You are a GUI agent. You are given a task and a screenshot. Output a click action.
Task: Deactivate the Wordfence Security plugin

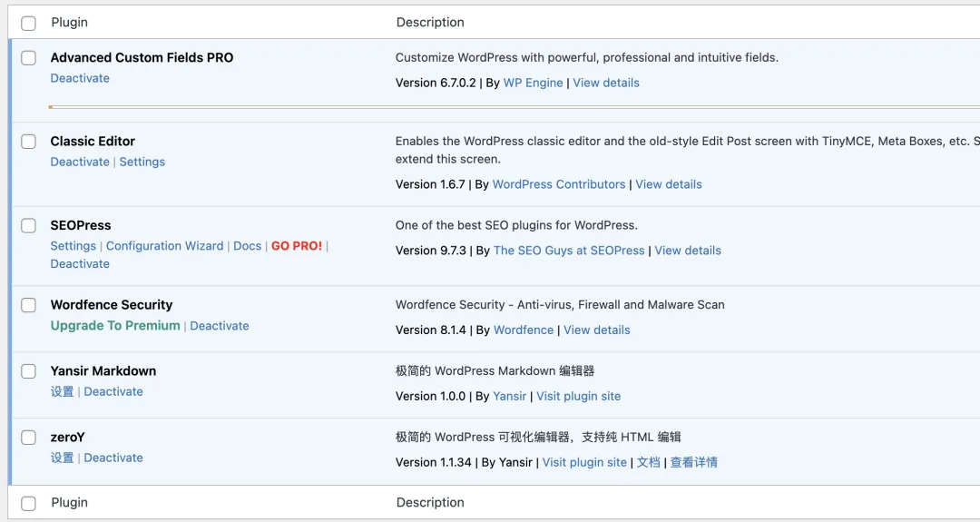pos(220,326)
